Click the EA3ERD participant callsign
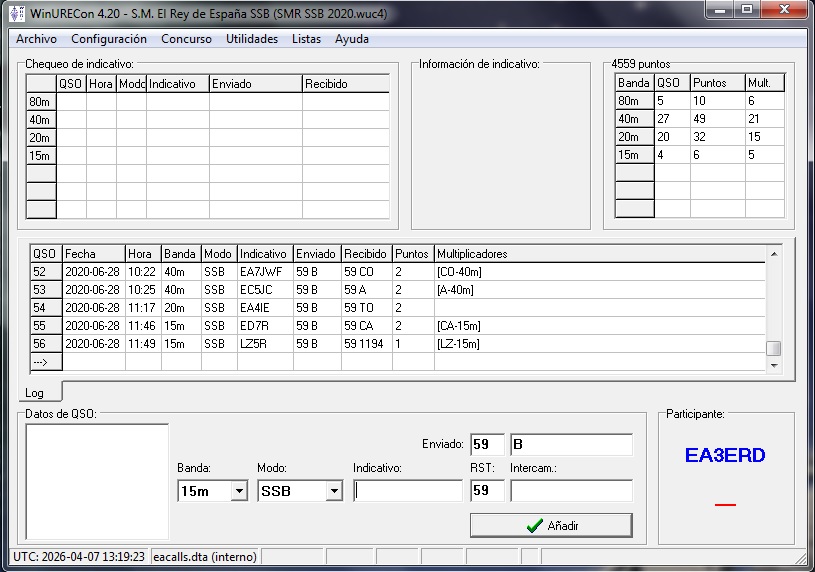Screen dimensions: 815x572 click(x=725, y=456)
